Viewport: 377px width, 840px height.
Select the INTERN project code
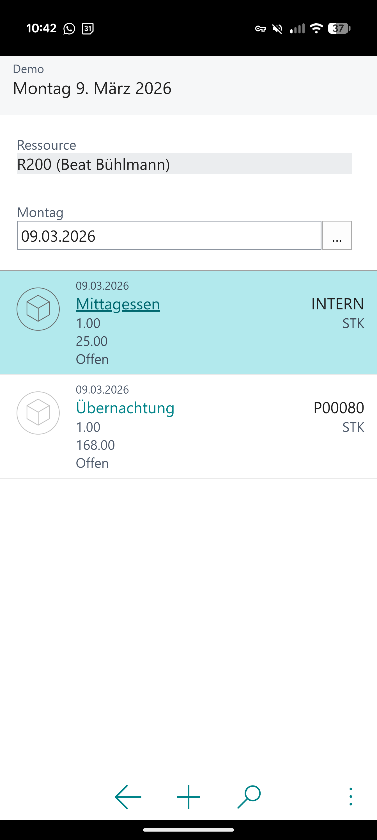[337, 304]
